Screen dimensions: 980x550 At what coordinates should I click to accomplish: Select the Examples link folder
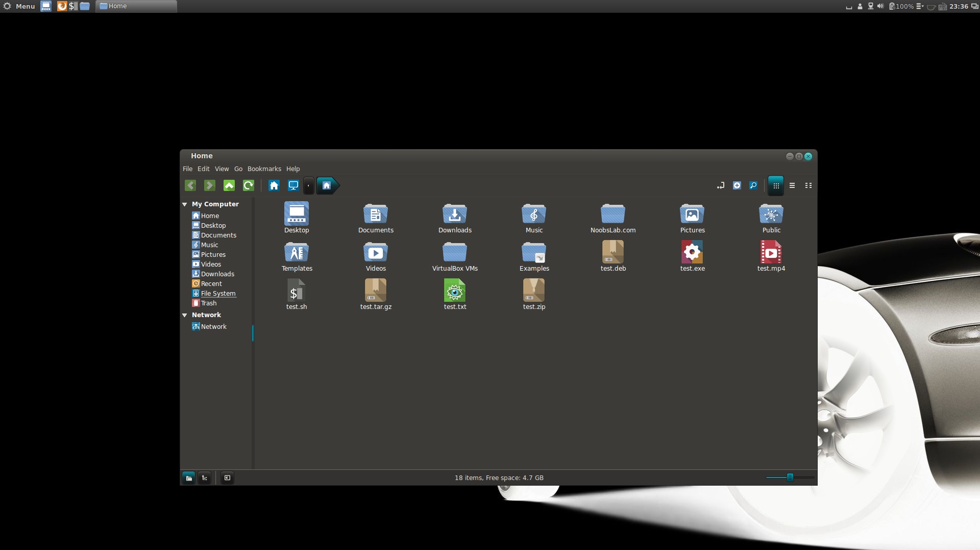(534, 252)
